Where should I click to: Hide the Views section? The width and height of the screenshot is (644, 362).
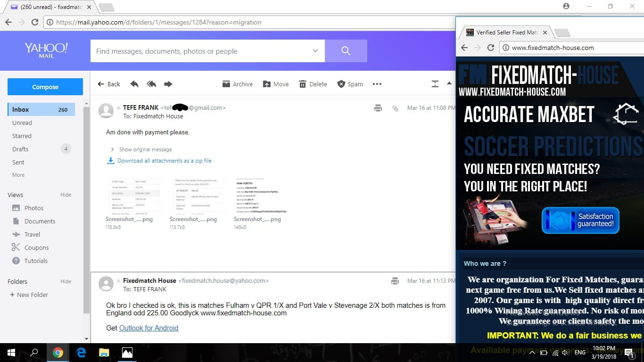click(x=66, y=195)
